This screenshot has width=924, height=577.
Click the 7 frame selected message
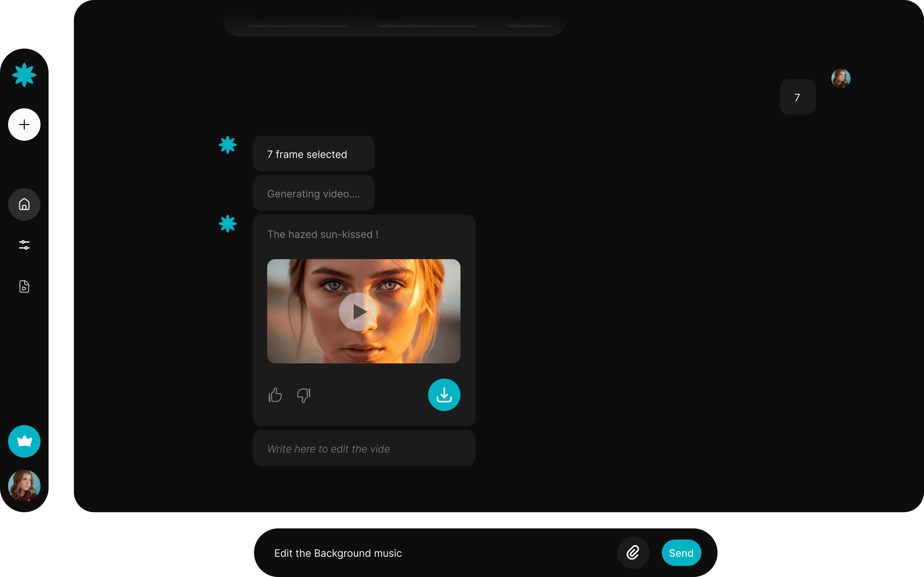tap(313, 154)
